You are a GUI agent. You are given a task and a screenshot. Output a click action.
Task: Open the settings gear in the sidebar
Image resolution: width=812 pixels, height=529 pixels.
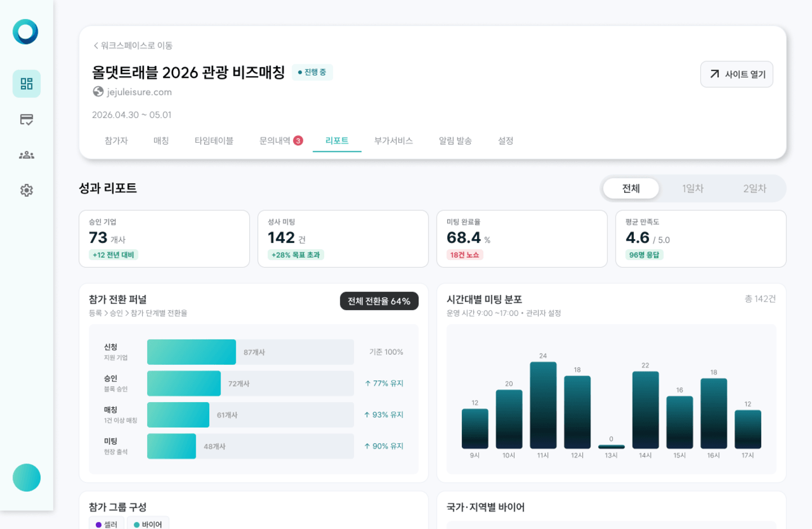[27, 191]
